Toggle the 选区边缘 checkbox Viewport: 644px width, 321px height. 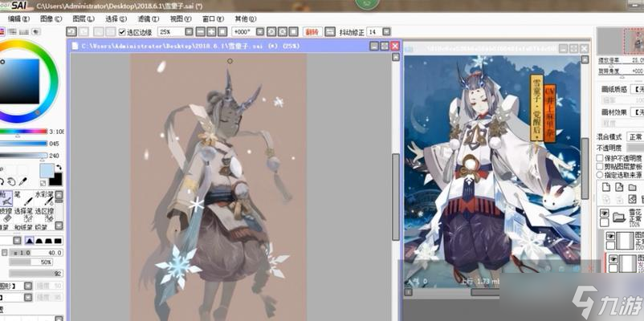click(x=121, y=32)
